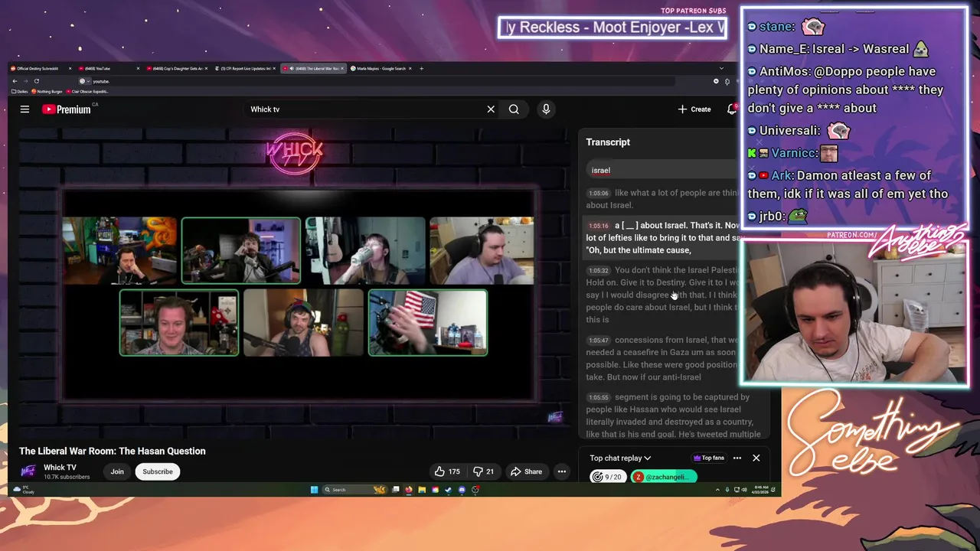Open File Explorer from the taskbar

point(422,490)
